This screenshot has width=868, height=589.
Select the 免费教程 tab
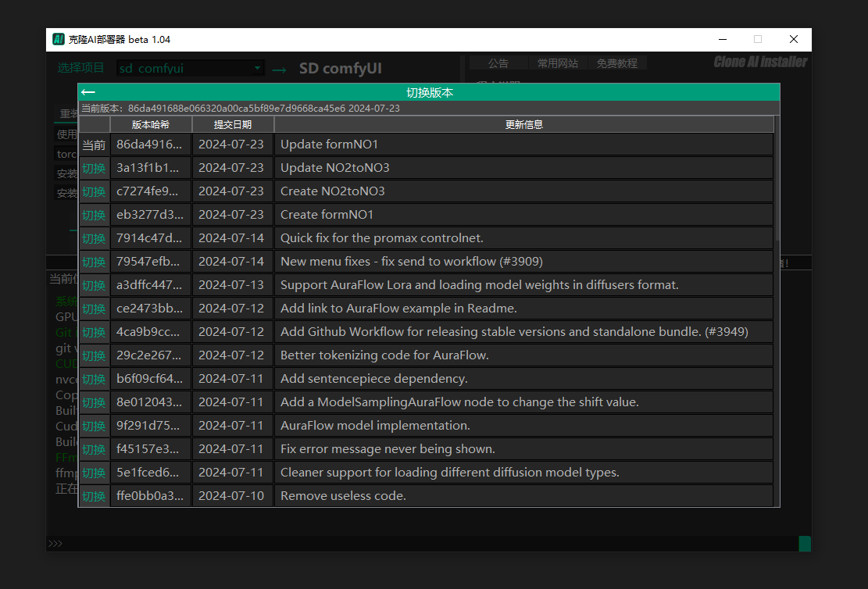click(x=616, y=63)
